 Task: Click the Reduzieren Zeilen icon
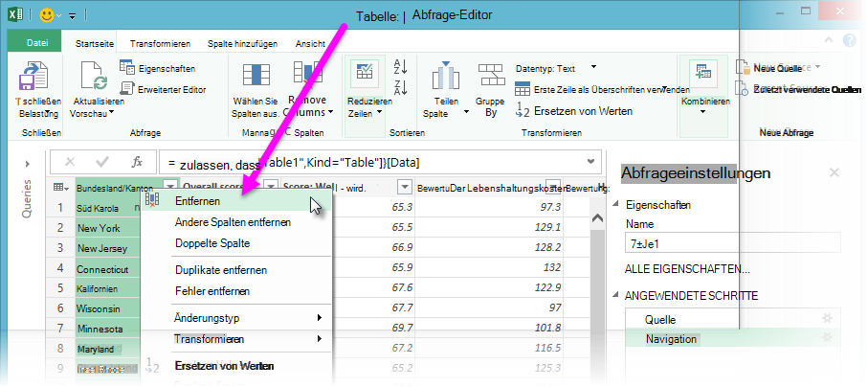point(365,72)
